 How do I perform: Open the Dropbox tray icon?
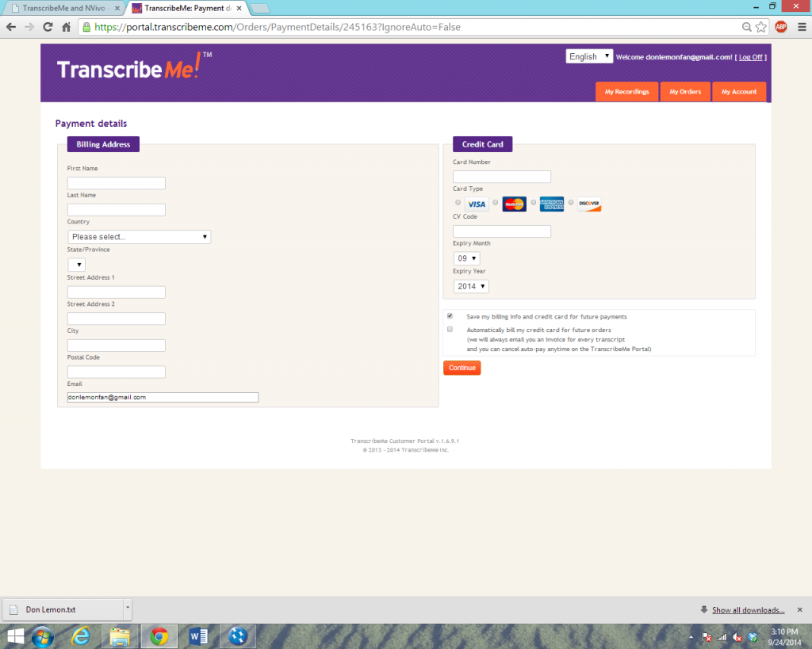pyautogui.click(x=753, y=637)
